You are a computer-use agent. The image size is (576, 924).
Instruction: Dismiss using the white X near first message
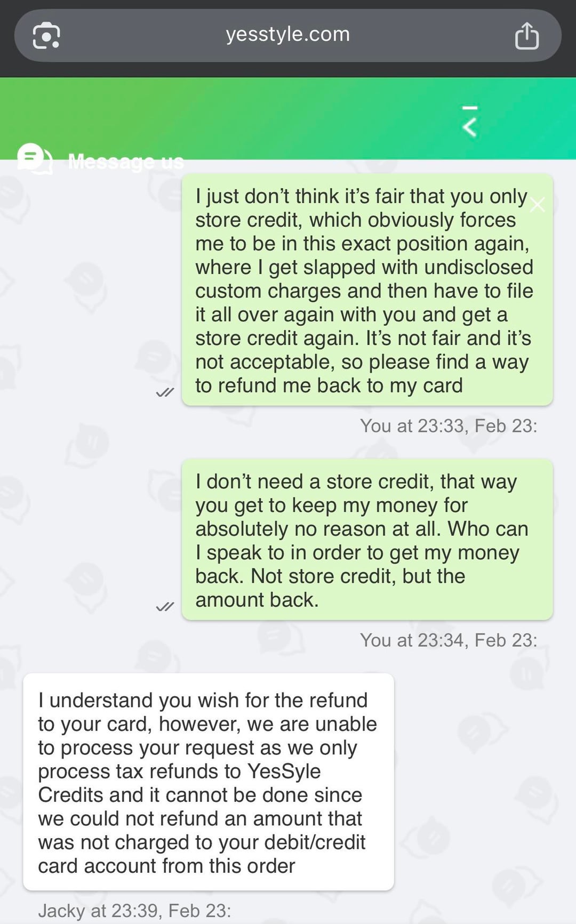coord(537,204)
